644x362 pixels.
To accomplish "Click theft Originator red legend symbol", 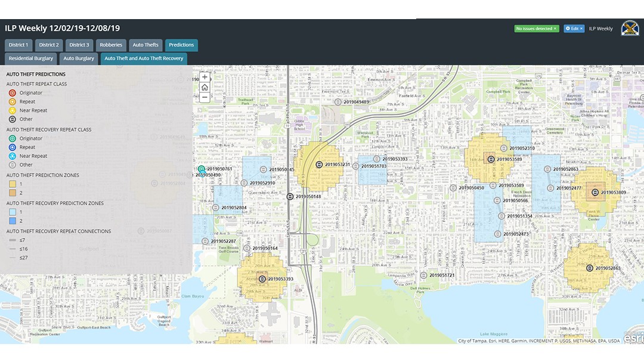I will point(13,93).
